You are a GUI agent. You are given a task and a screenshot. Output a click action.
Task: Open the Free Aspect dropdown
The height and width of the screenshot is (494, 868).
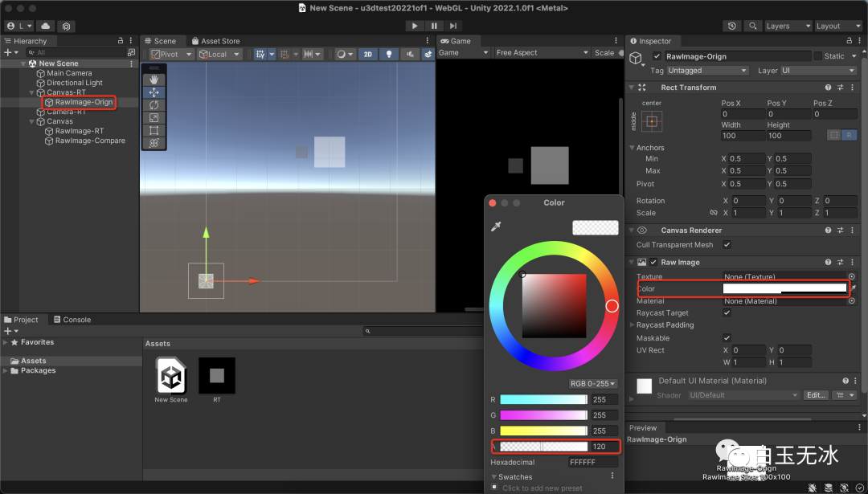point(542,52)
